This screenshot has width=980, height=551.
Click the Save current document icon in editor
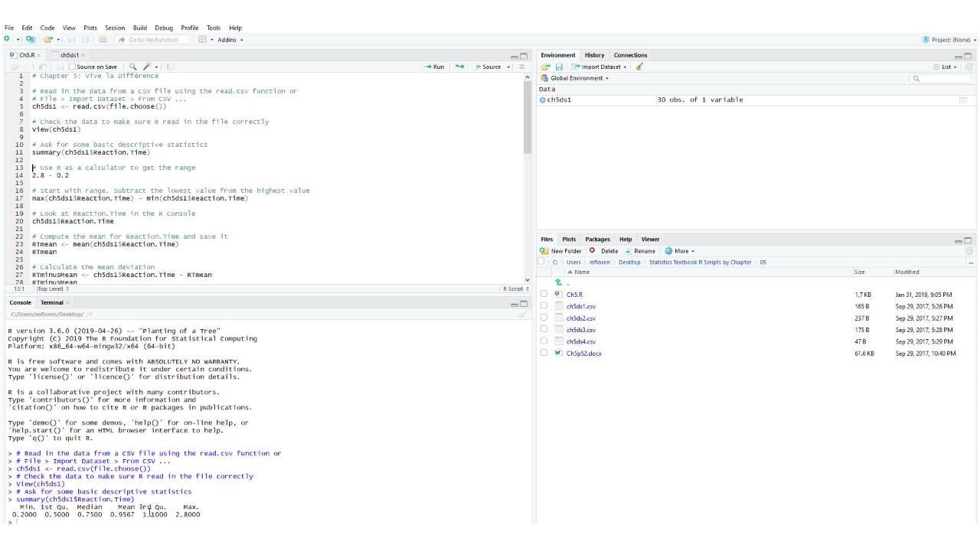pyautogui.click(x=59, y=67)
